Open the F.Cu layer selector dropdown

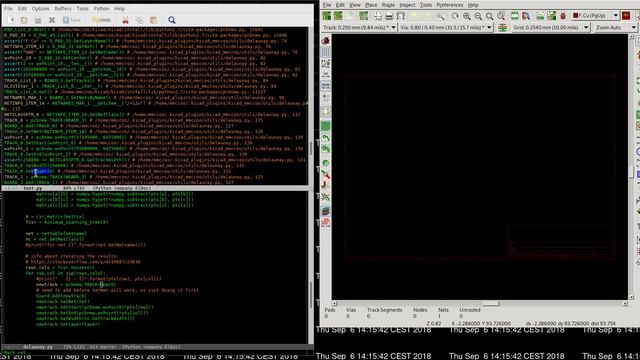(x=595, y=16)
